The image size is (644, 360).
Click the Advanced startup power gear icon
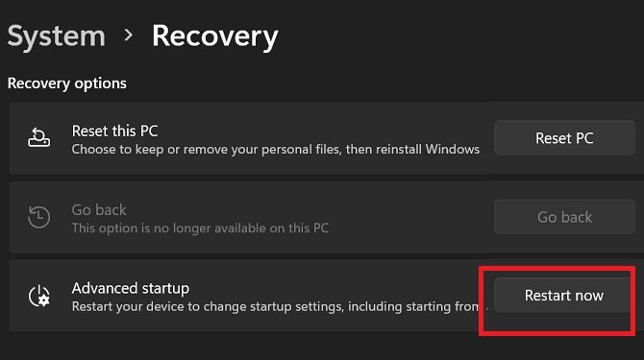coord(39,296)
